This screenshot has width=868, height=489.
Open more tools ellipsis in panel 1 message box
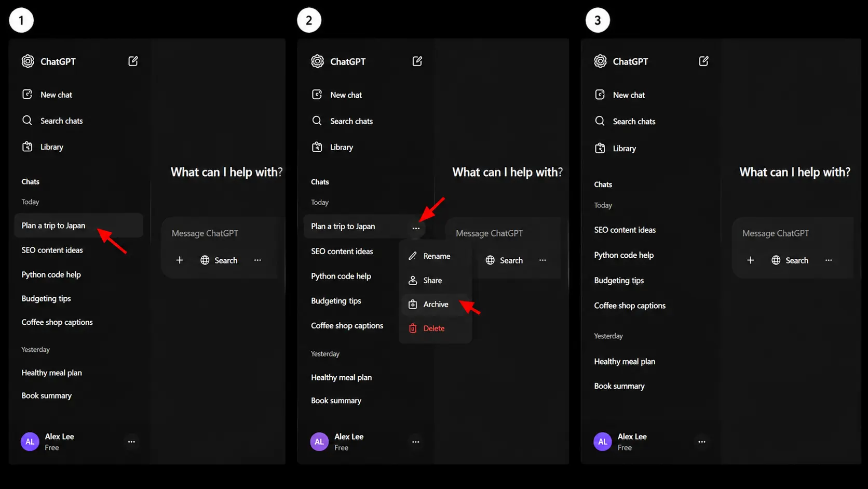click(257, 260)
